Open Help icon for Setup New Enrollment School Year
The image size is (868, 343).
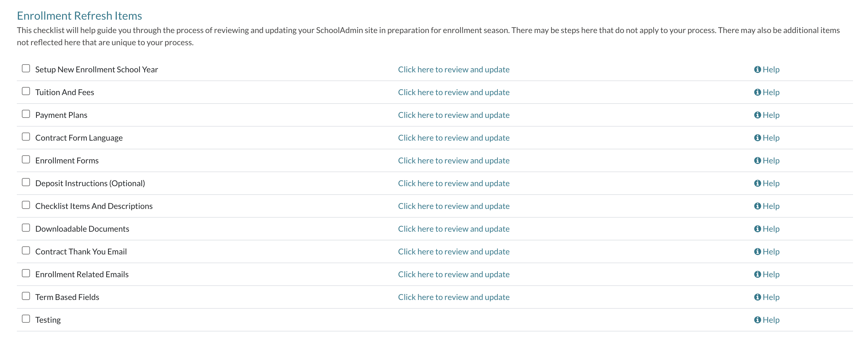coord(757,69)
